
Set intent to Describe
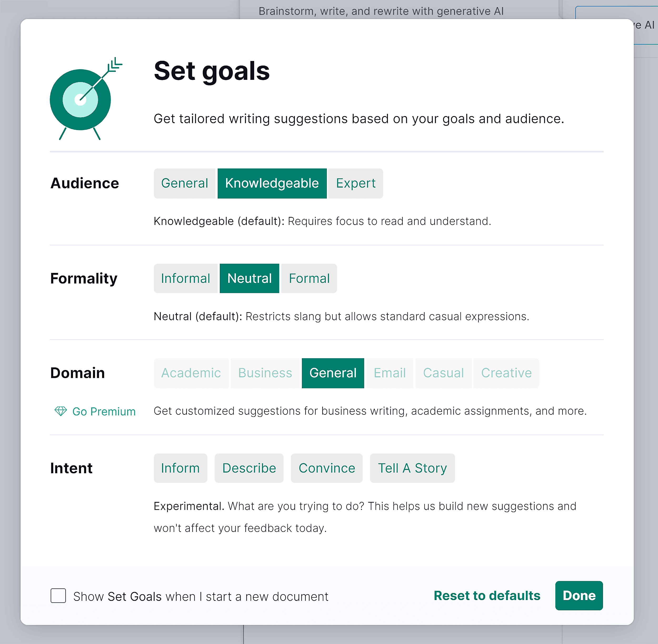click(x=249, y=468)
